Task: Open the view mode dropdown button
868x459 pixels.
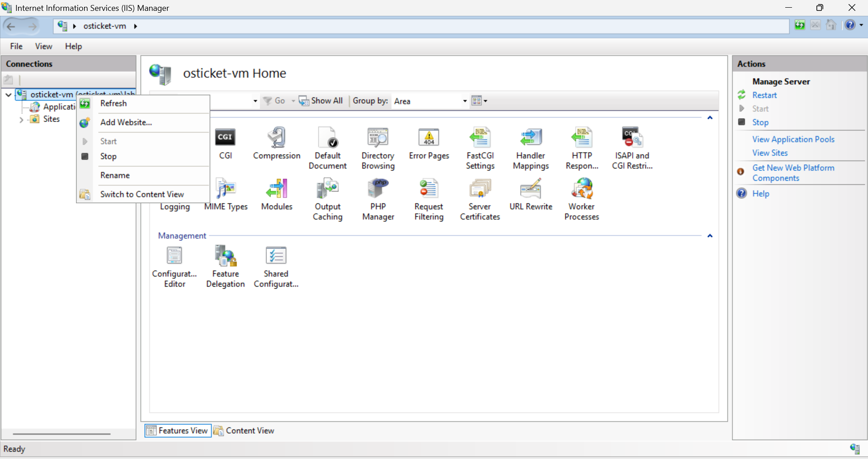Action: click(479, 101)
